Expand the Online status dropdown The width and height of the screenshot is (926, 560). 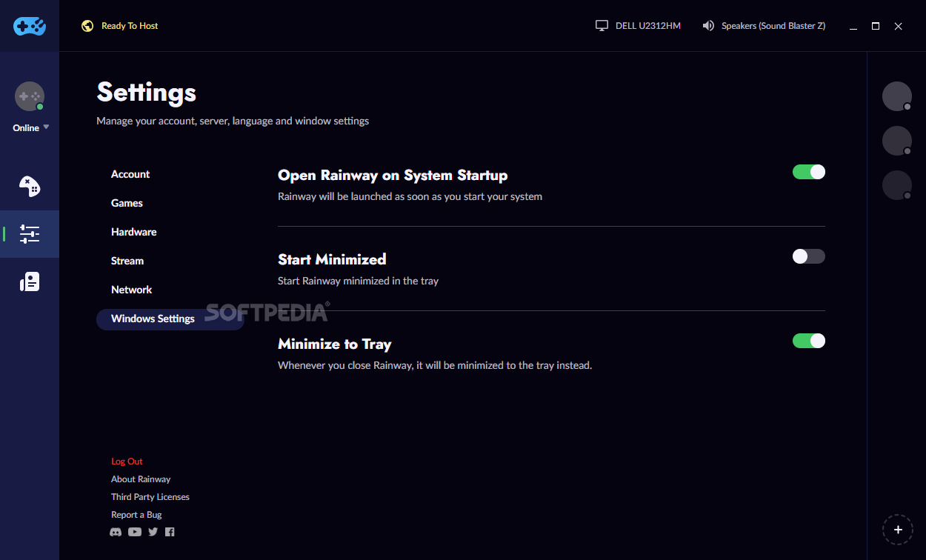point(31,128)
